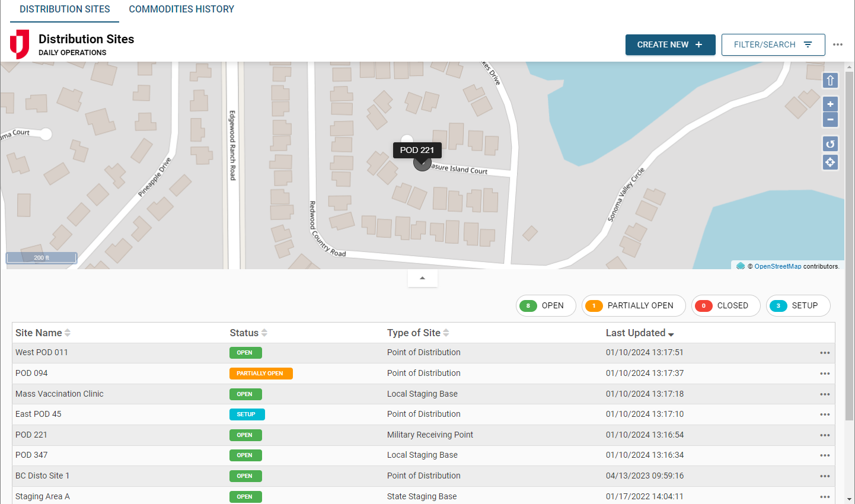The width and height of the screenshot is (855, 504).
Task: Open the Filter/Search panel
Action: (x=773, y=44)
